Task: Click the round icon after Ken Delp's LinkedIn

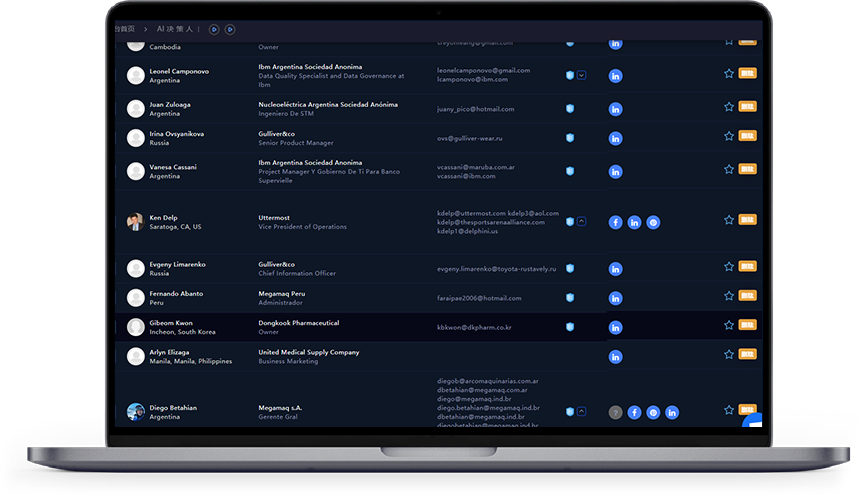Action: coord(653,223)
